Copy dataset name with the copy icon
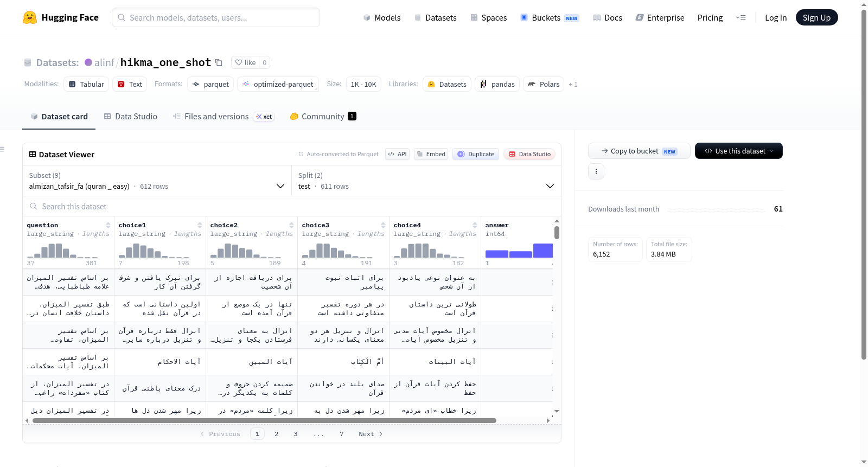 click(219, 62)
